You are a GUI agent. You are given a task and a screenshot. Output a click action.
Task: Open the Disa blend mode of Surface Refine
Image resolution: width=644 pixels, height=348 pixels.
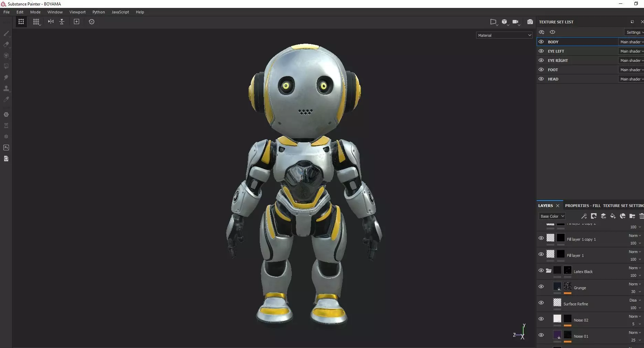(635, 300)
